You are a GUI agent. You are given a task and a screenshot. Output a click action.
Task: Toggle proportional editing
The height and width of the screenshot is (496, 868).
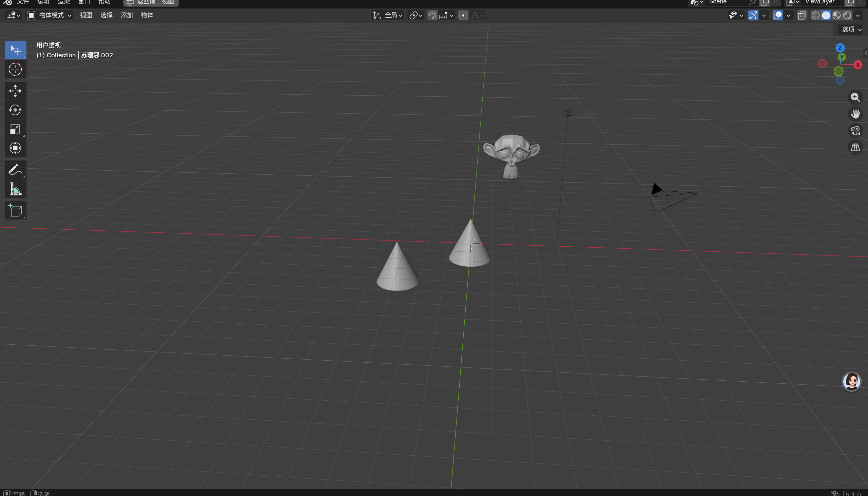click(x=463, y=15)
